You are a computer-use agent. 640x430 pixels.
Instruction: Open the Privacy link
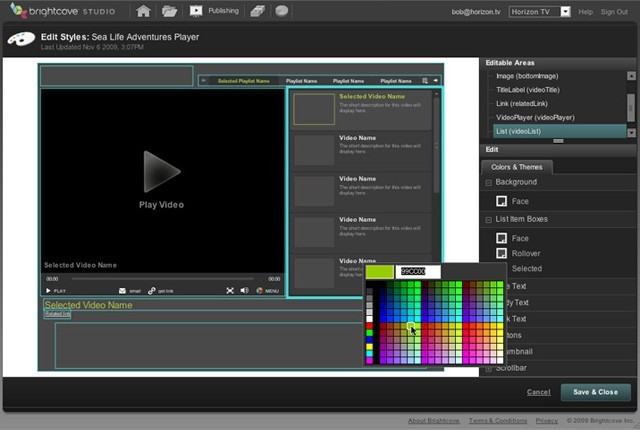tap(547, 421)
